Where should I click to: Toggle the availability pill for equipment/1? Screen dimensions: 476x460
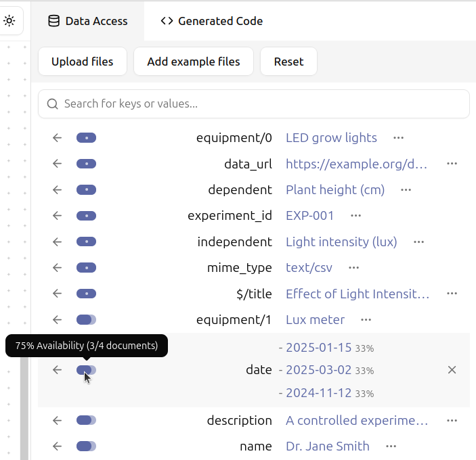(86, 319)
